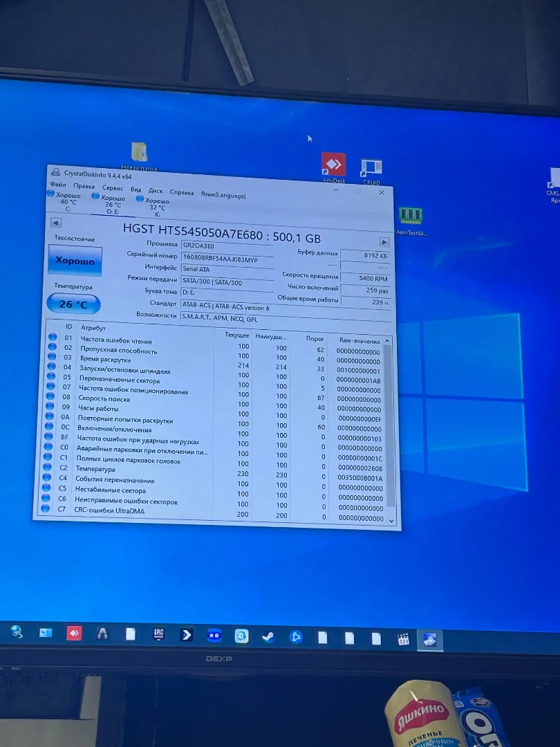The width and height of the screenshot is (560, 747).
Task: Click the attribute list scroll-down arrow
Action: (391, 521)
